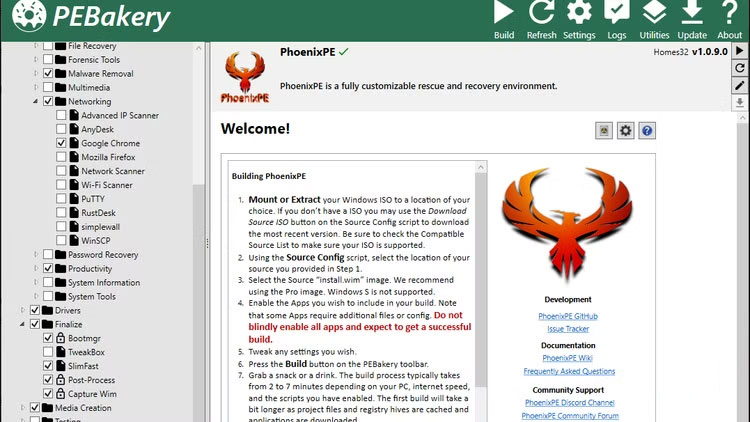750x422 pixels.
Task: Enable the Mozilla Firefox checkbox
Action: coord(61,157)
